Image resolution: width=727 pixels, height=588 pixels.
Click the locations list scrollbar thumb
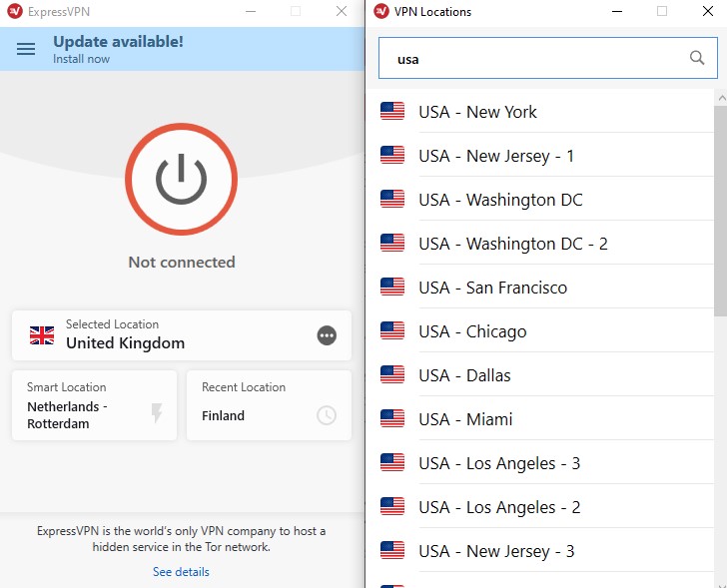(x=721, y=212)
